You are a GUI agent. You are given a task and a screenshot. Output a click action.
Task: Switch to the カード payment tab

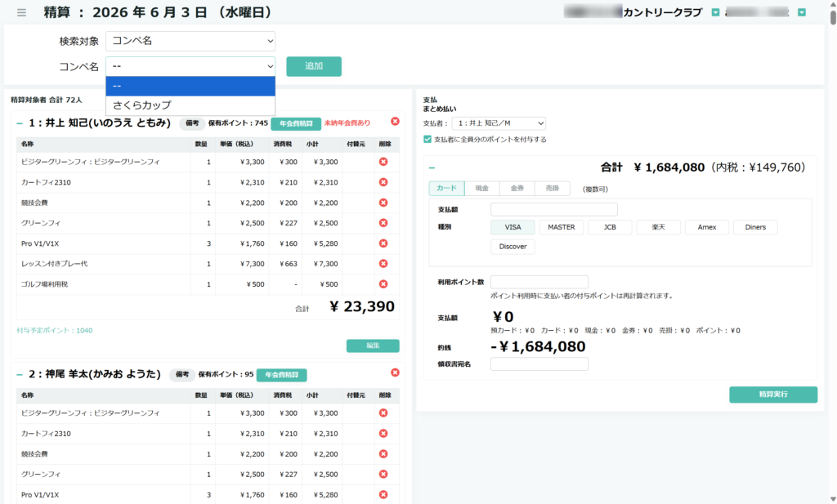446,188
